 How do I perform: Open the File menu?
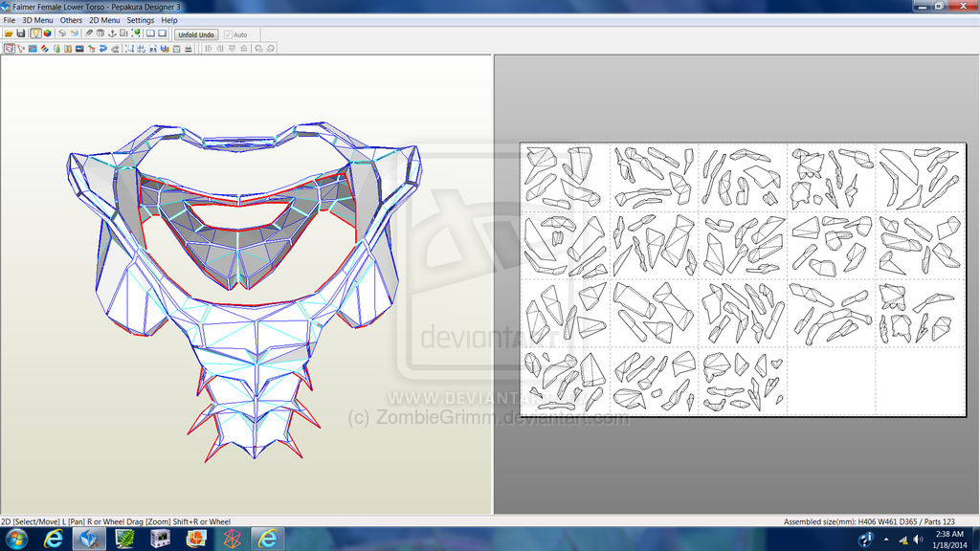point(10,20)
